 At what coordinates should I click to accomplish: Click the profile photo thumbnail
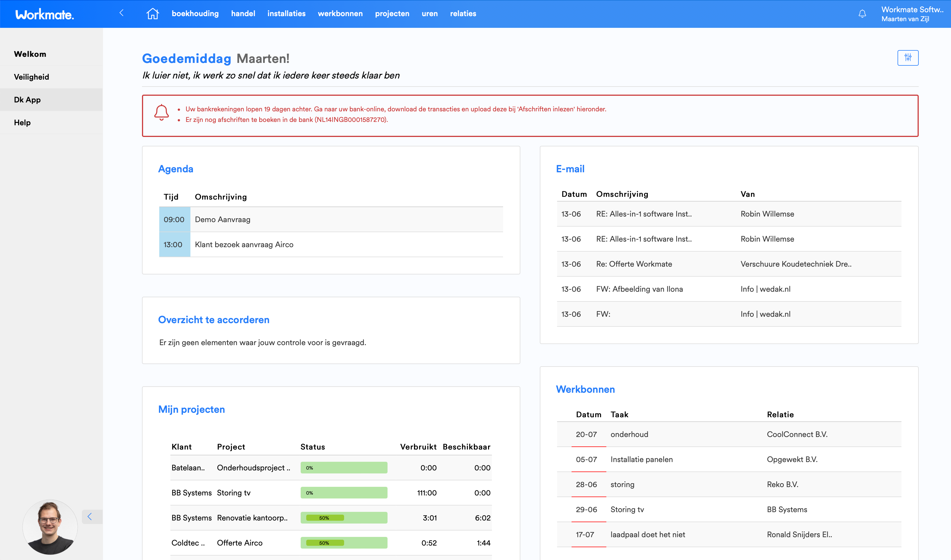click(x=50, y=527)
